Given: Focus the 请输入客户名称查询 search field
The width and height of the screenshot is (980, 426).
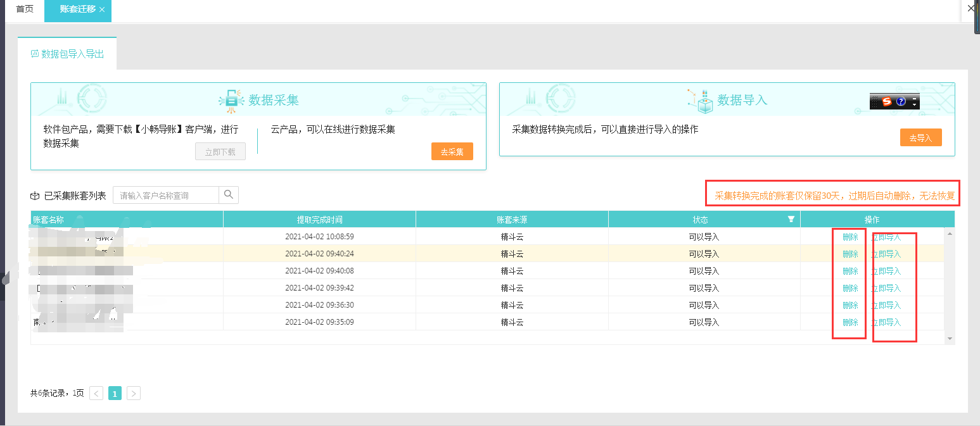Looking at the screenshot, I should tap(166, 195).
